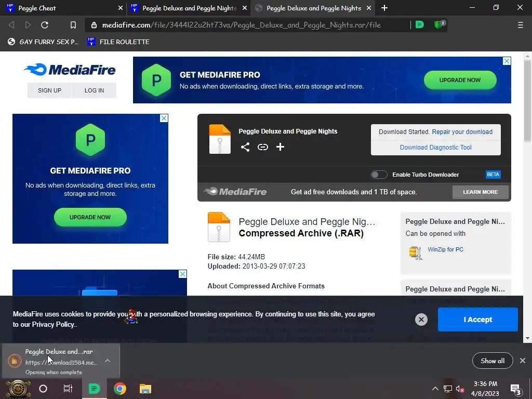Click the taskbar clock showing 3:36 PM
This screenshot has height=399, width=532.
[486, 389]
